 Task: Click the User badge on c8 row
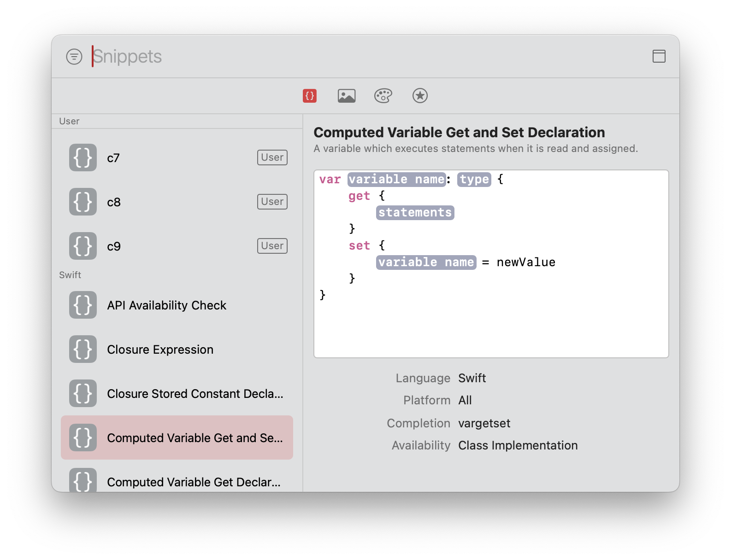[272, 202]
